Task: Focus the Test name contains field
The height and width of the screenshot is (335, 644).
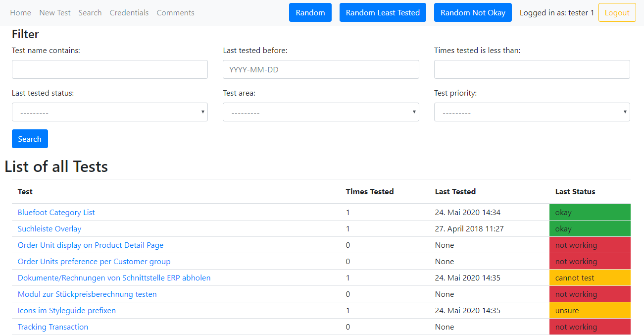Action: pos(110,70)
